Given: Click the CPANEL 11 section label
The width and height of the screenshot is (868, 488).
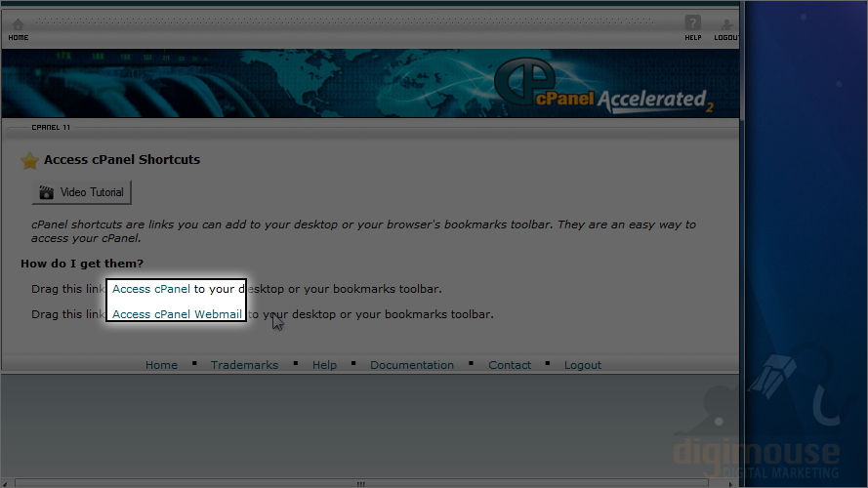Looking at the screenshot, I should point(51,127).
